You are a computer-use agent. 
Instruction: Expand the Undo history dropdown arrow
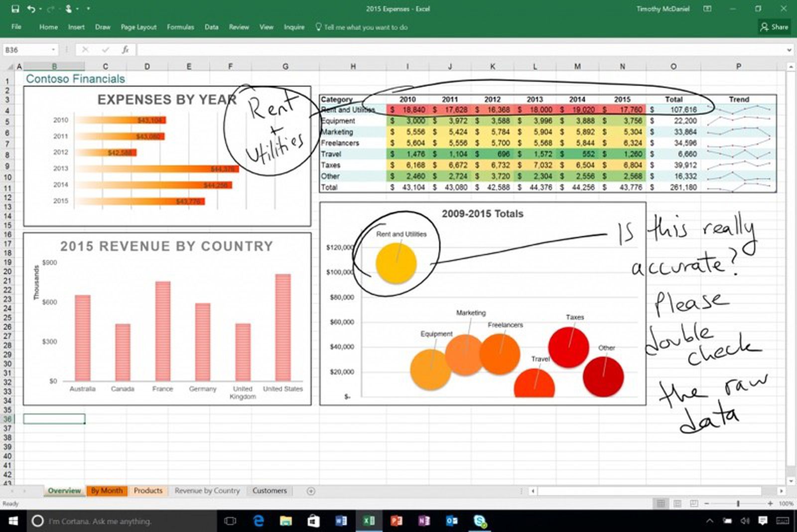click(40, 9)
